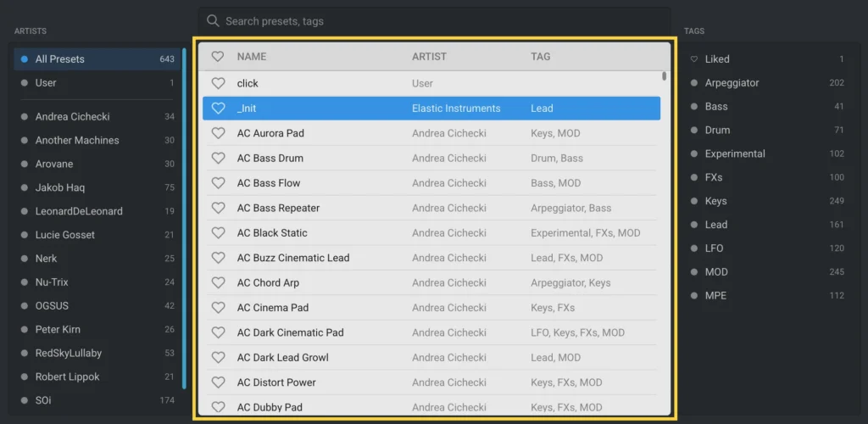Load the AC Chord Arp preset
Screen dimensions: 868x424
click(x=268, y=283)
